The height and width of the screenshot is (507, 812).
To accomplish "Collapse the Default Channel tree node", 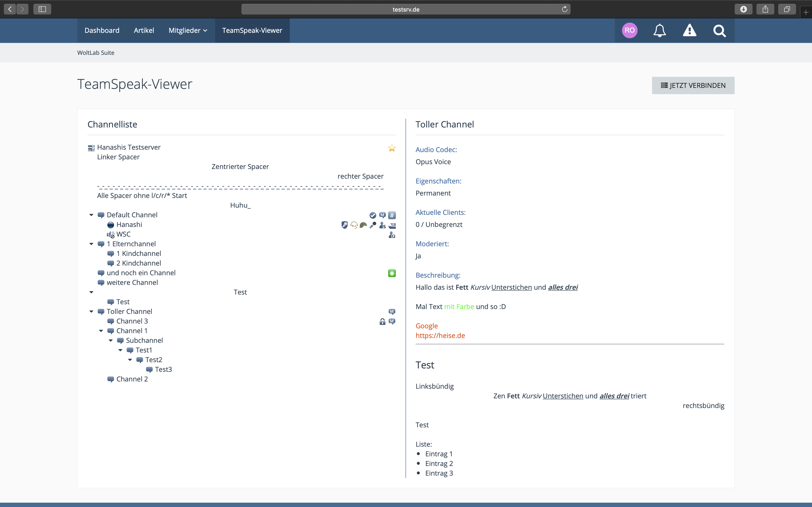I will point(91,215).
